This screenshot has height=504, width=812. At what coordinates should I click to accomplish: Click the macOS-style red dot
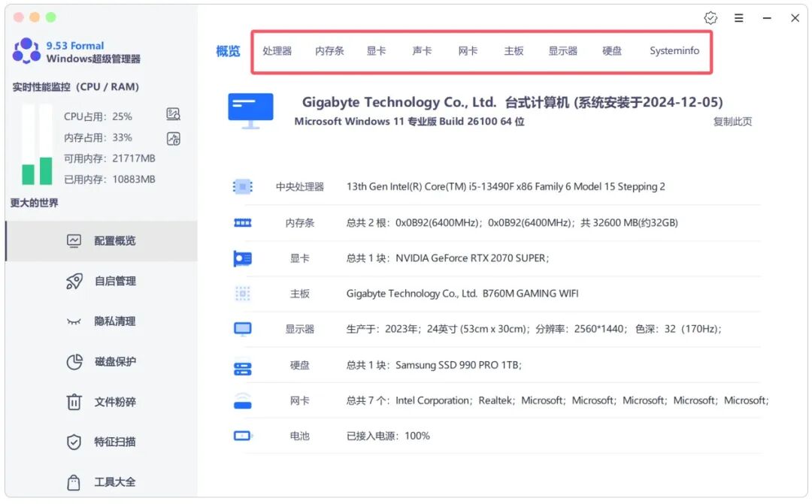click(x=19, y=17)
